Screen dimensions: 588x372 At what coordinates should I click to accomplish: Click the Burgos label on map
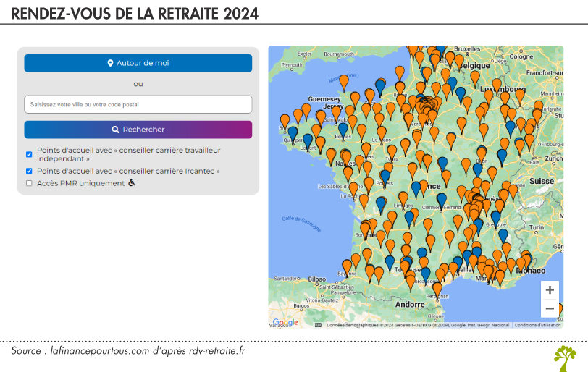click(x=301, y=305)
